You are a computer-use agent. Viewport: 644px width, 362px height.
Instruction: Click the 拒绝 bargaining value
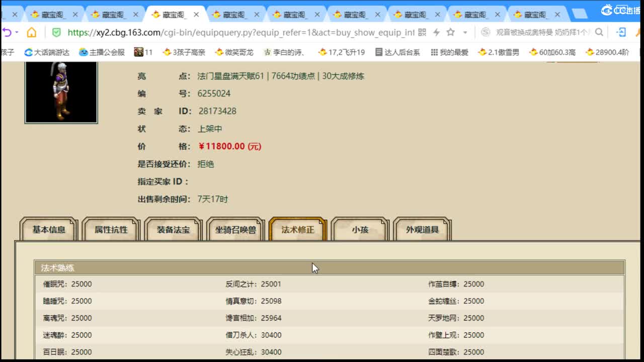pos(206,164)
